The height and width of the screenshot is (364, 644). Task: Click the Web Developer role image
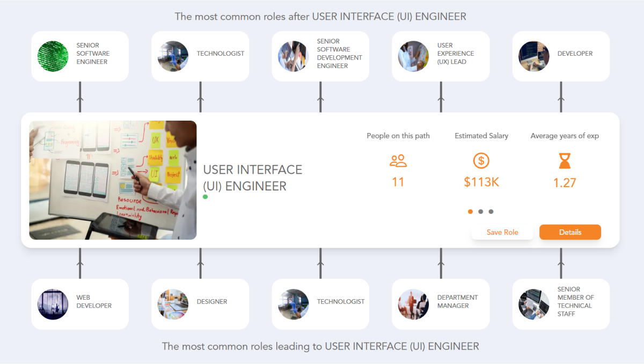[x=53, y=303]
